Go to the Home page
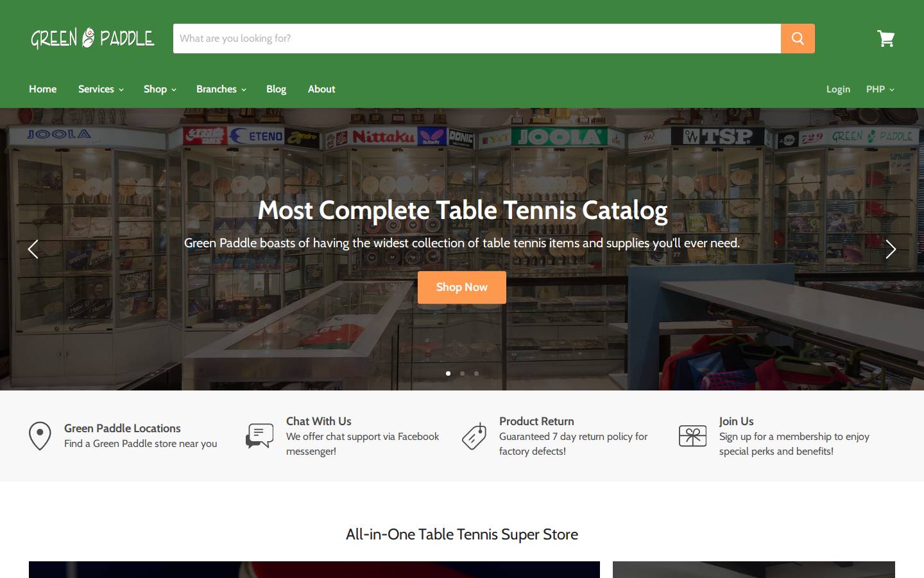 [42, 89]
